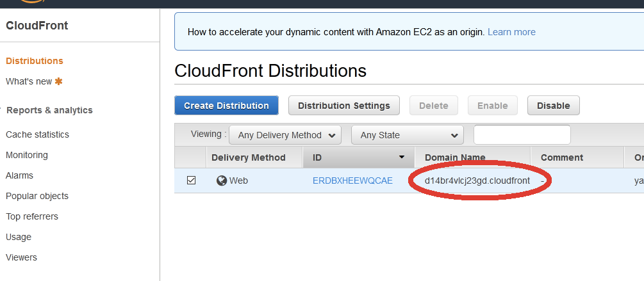Image resolution: width=644 pixels, height=281 pixels.
Task: Open distribution ID ERDBXHEEWQCAE link
Action: pos(352,181)
